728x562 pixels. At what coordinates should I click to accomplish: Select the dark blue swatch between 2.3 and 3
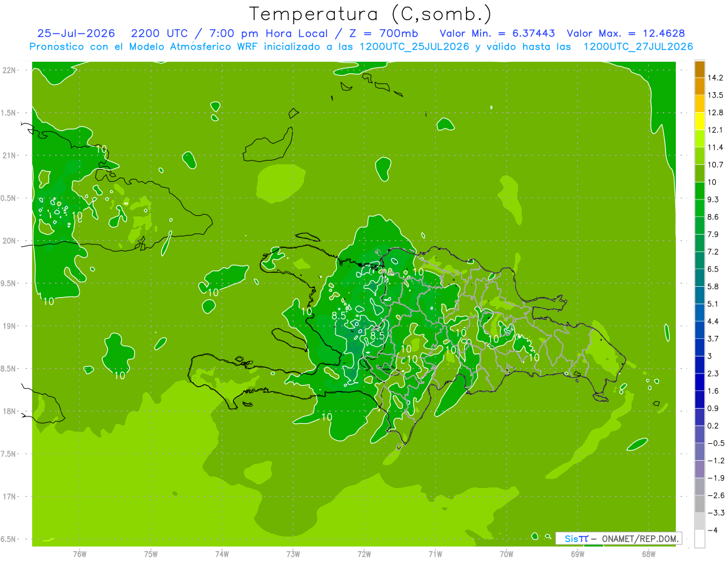pos(699,365)
